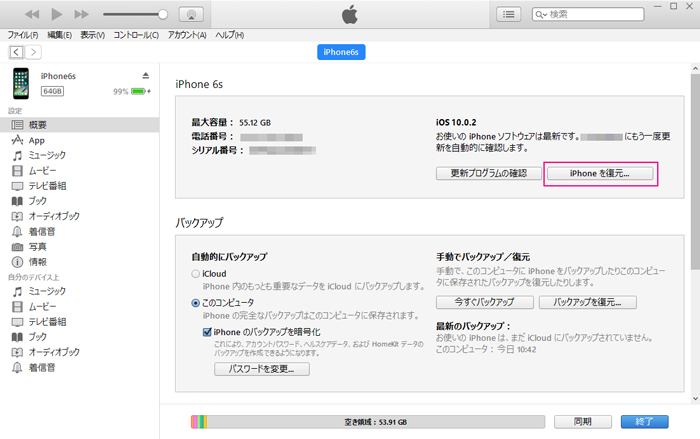700x439 pixels.
Task: Toggle iPhone のバックアップを暗号化 checkbox
Action: [x=207, y=332]
